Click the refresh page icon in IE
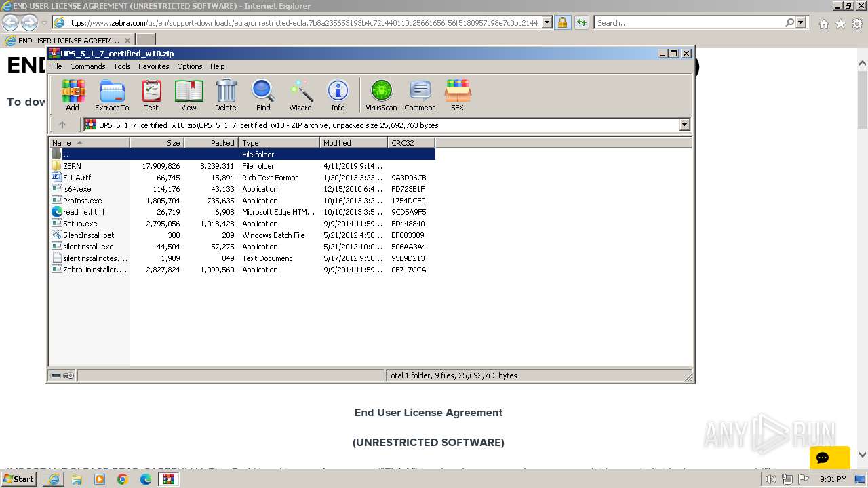Screen dimensions: 868x488 point(582,22)
